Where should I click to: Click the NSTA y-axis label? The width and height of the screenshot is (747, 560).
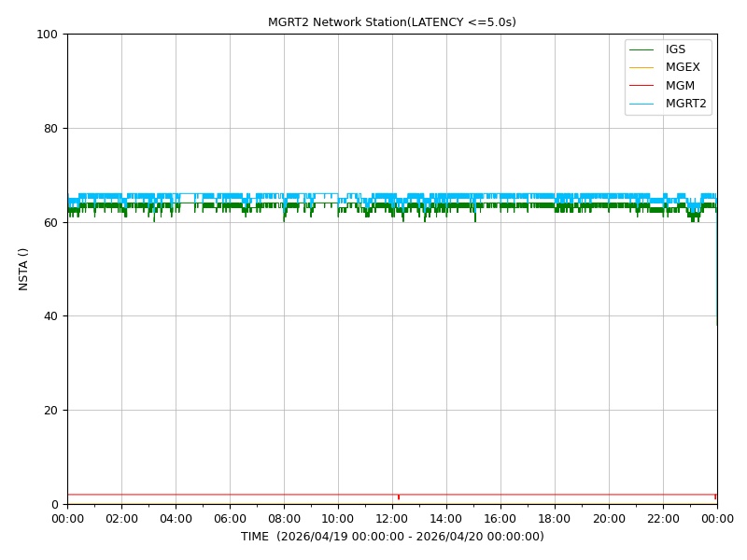tap(22, 269)
